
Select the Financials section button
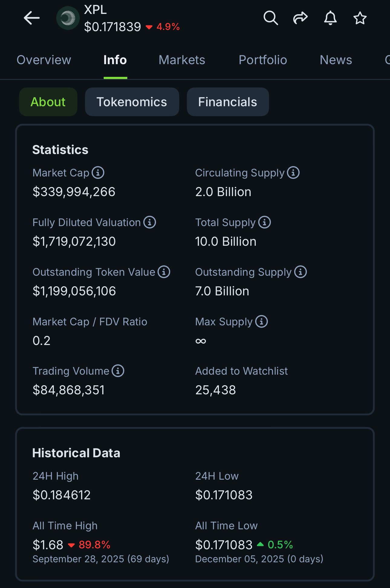click(x=228, y=102)
